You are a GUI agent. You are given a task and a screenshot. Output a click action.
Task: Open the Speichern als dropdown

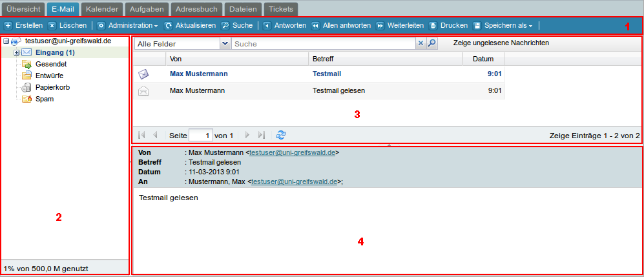503,26
